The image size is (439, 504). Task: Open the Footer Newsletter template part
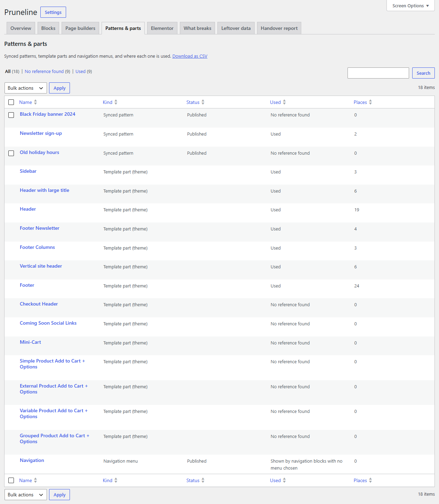[40, 228]
